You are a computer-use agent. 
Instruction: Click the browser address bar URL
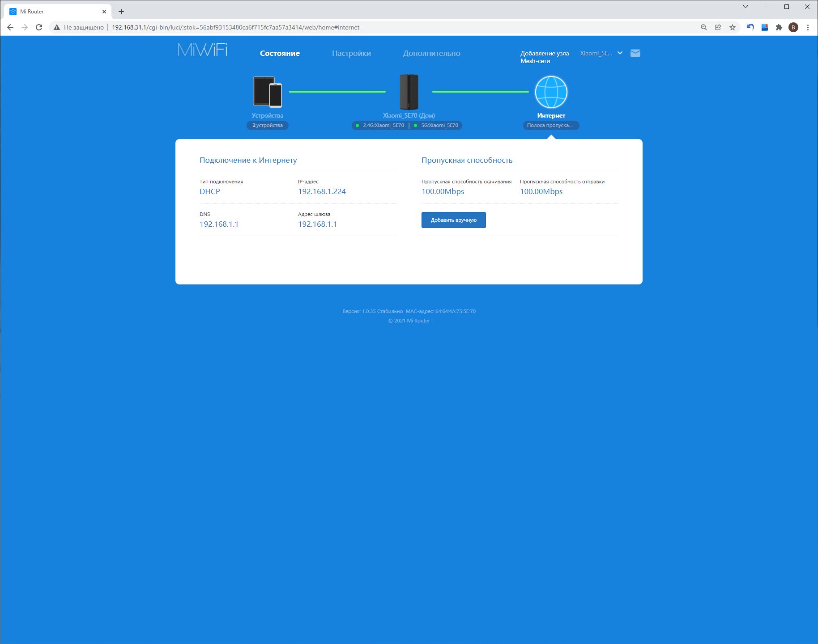tap(235, 27)
